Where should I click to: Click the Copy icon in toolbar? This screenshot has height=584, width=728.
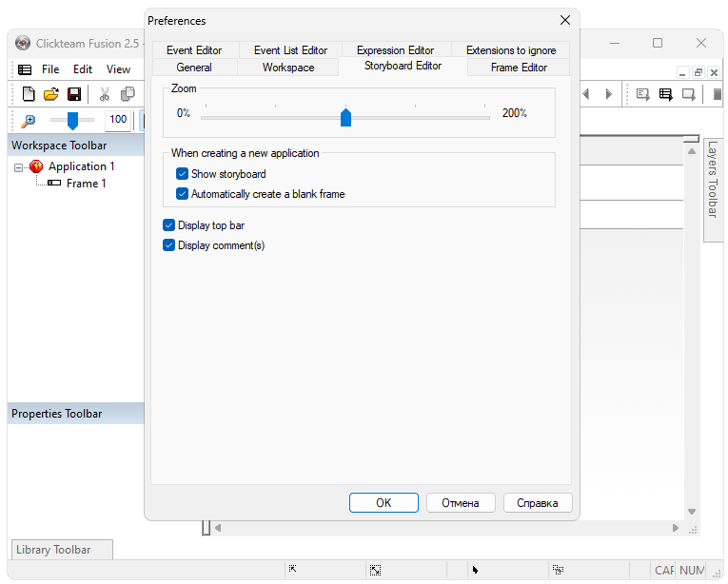(x=128, y=94)
